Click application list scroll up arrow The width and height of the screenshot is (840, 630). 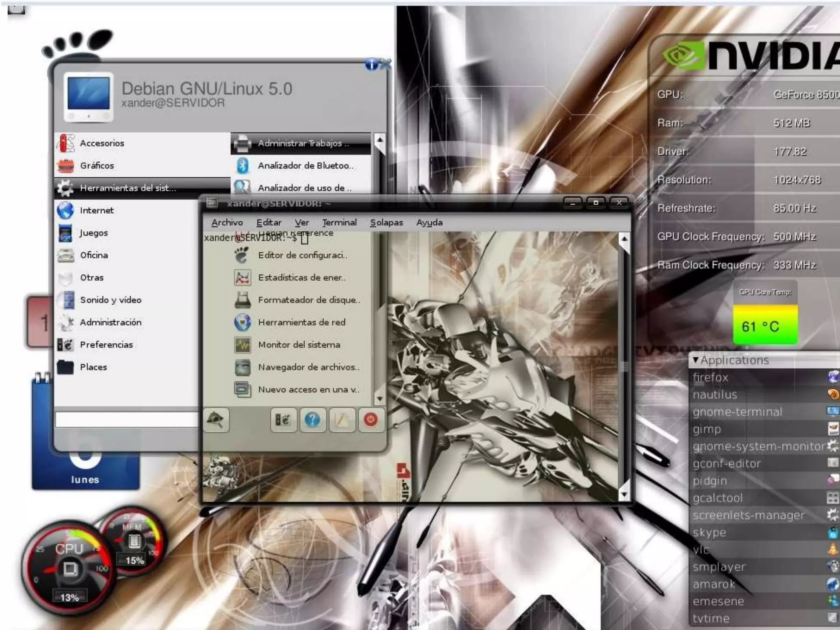[x=380, y=140]
